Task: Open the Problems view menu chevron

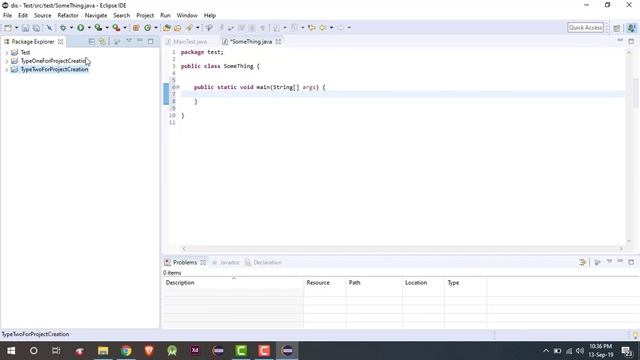Action: (x=609, y=262)
